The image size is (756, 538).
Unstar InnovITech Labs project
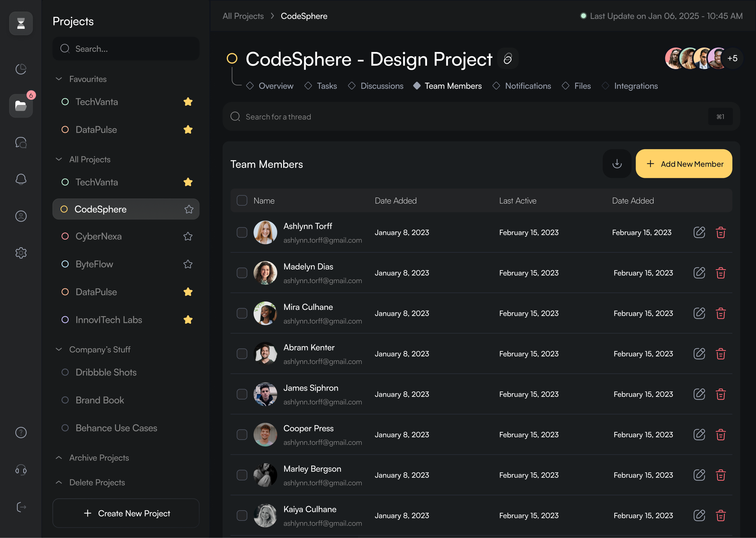click(188, 320)
